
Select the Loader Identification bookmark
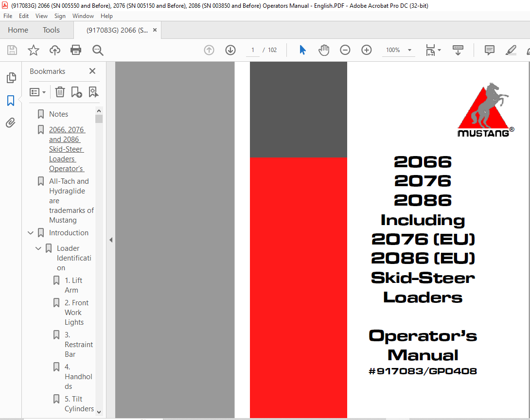pyautogui.click(x=74, y=258)
